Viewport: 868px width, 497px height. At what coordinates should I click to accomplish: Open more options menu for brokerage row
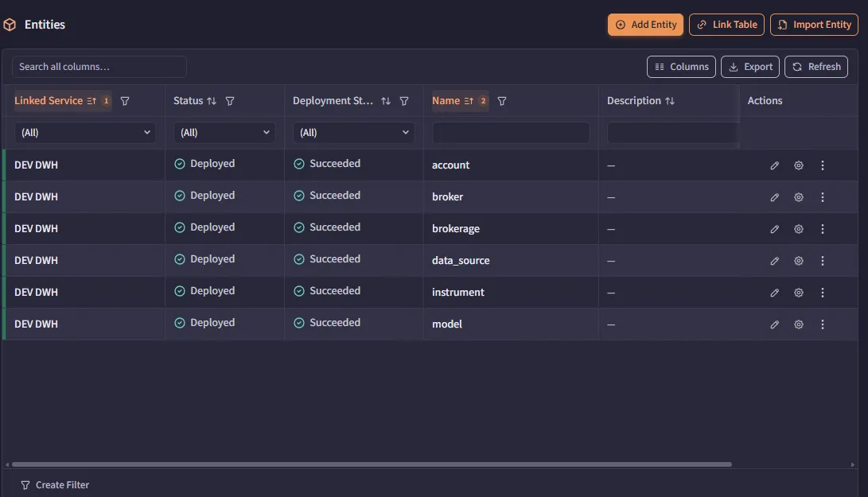coord(822,229)
